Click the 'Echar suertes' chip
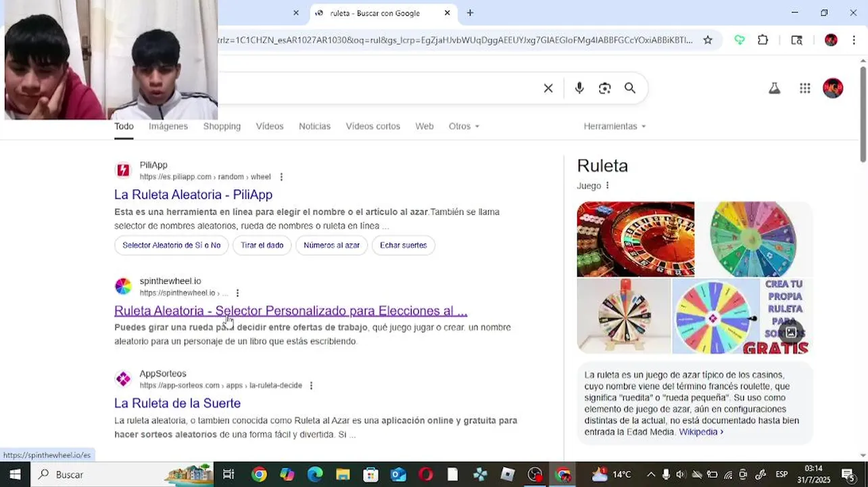Viewport: 868px width, 487px height. tap(403, 246)
